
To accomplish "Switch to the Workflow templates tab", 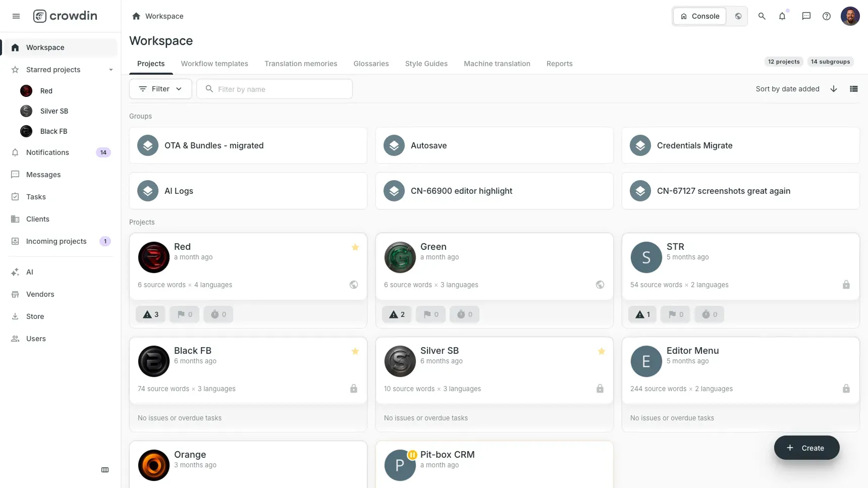I will click(214, 64).
